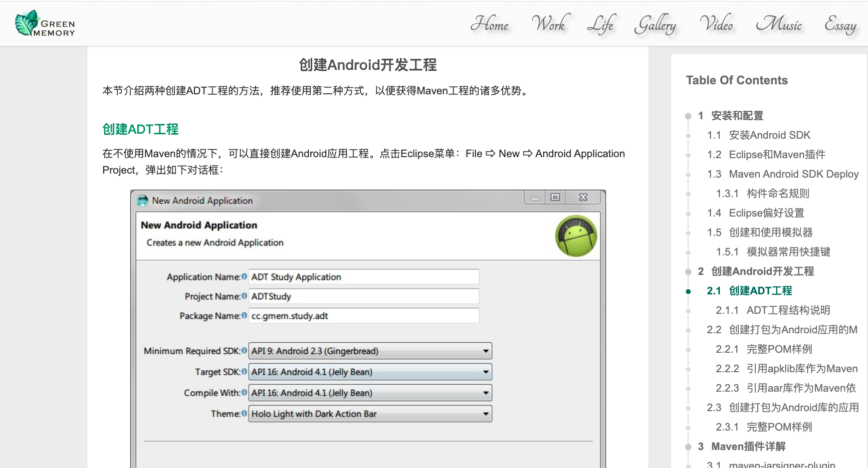
Task: Go to 1.1 安装Android SDK
Action: [x=758, y=135]
